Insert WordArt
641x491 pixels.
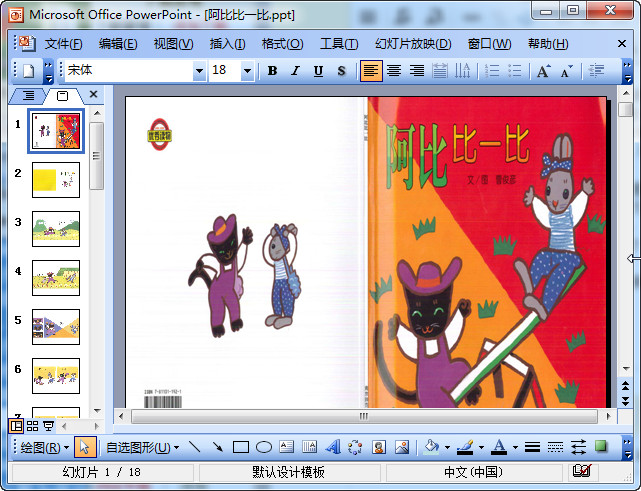click(x=333, y=447)
